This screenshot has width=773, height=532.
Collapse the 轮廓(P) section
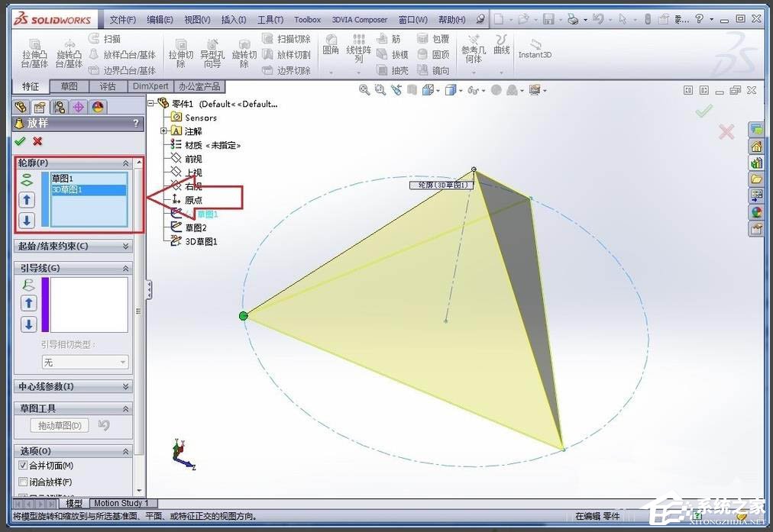pyautogui.click(x=125, y=163)
